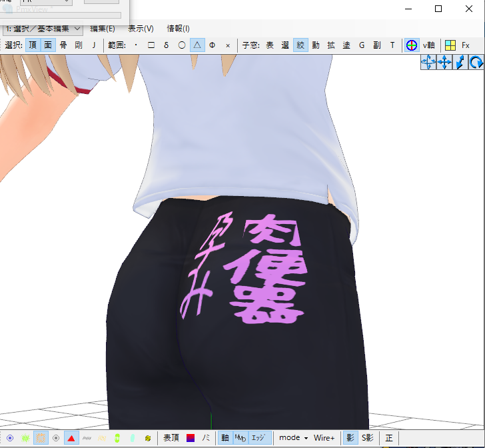Click the pale cyan capsule icon
The width and height of the screenshot is (485, 448).
[133, 438]
